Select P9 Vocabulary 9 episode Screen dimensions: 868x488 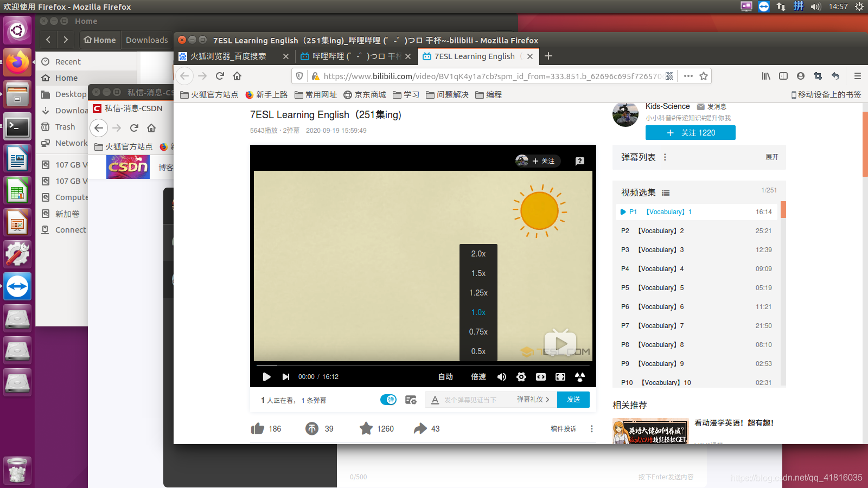coord(697,364)
